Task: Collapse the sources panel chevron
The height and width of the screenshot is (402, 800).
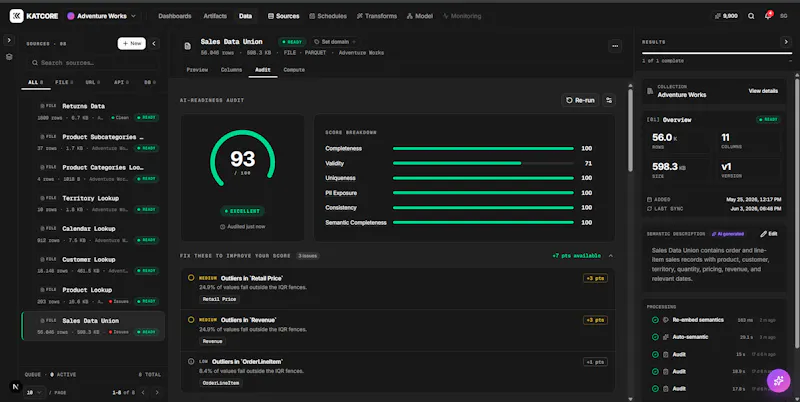Action: coord(154,43)
